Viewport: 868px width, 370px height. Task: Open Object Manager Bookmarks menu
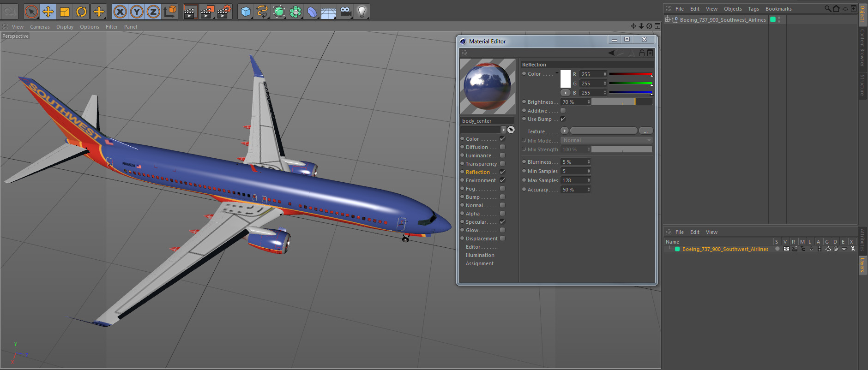point(778,9)
